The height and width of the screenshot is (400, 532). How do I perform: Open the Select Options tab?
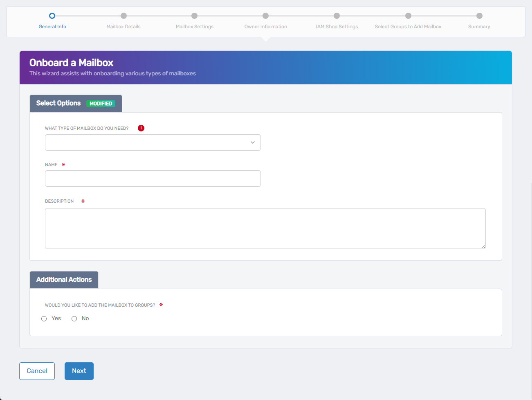(x=58, y=103)
